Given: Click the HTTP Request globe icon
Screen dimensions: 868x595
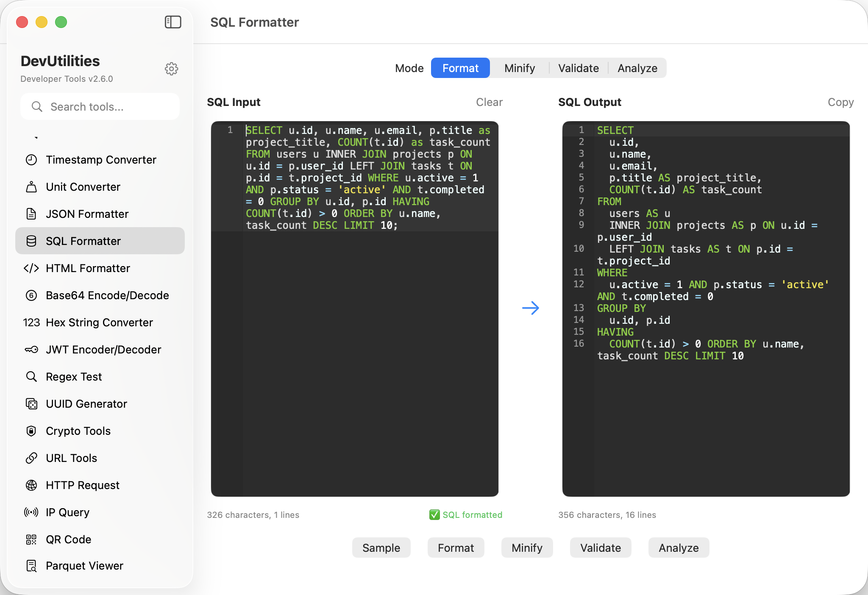Looking at the screenshot, I should click(x=31, y=485).
